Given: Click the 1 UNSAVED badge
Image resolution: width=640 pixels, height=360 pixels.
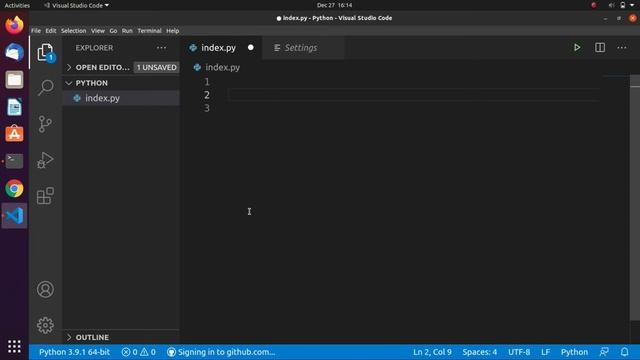Looking at the screenshot, I should tap(156, 67).
